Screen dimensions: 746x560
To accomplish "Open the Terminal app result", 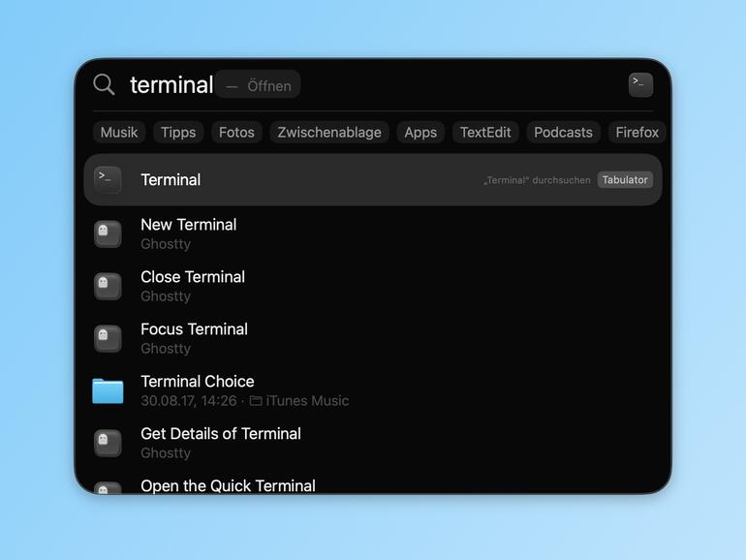I will 373,180.
